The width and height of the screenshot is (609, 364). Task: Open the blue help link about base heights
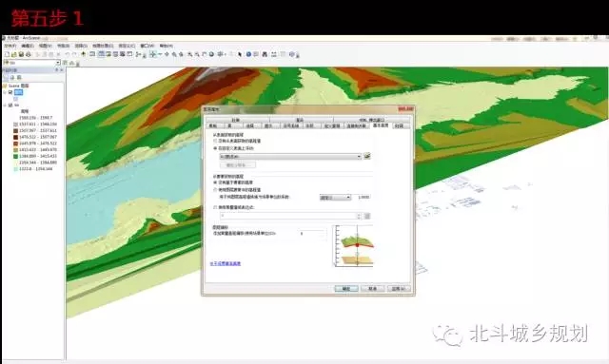pos(226,263)
